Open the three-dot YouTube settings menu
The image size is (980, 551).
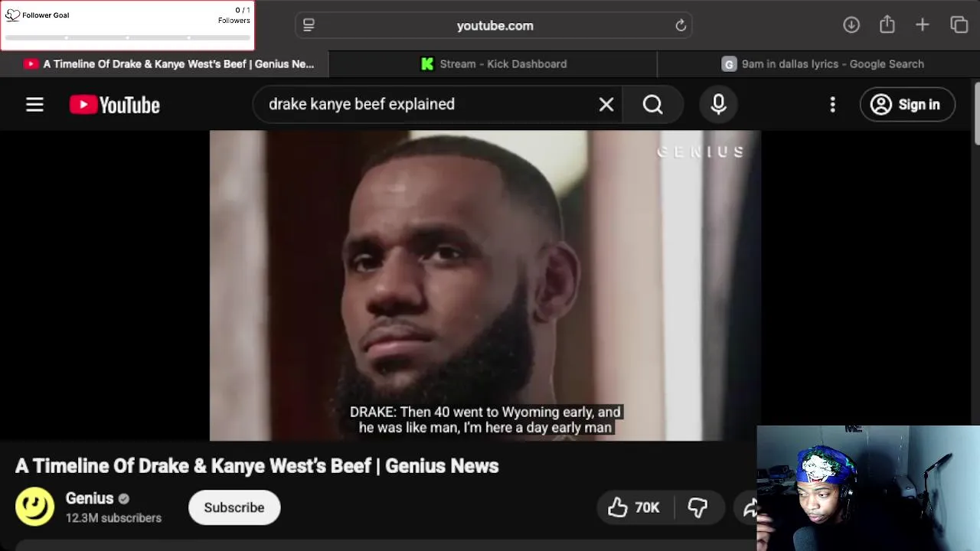(833, 105)
